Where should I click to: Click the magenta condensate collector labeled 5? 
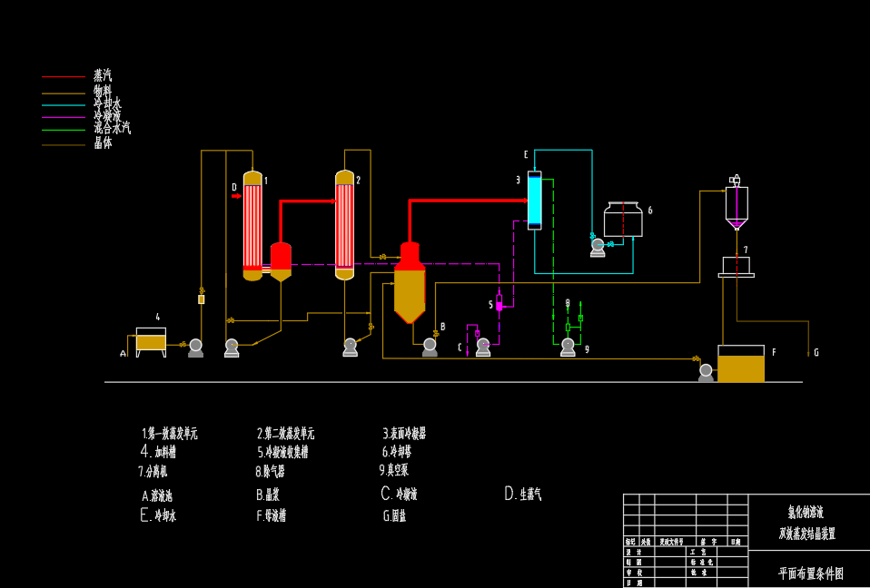point(499,303)
